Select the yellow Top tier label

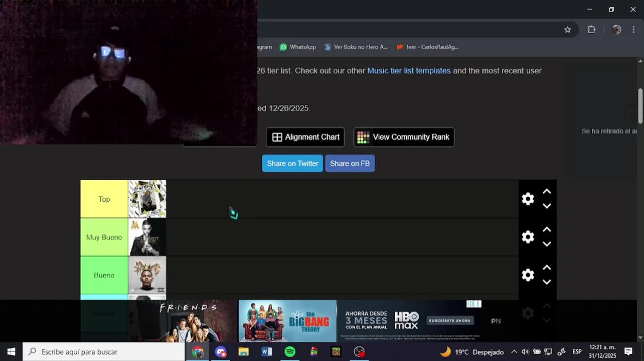pos(104,199)
